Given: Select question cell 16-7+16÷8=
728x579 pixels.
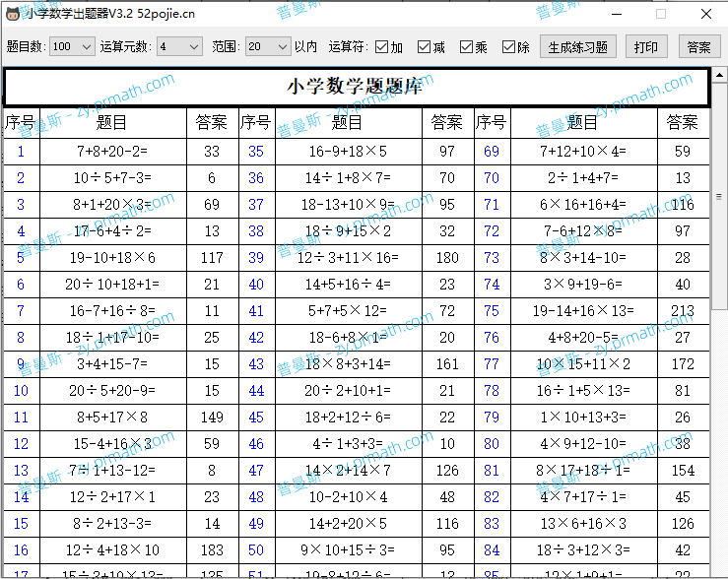Looking at the screenshot, I should click(x=113, y=311).
